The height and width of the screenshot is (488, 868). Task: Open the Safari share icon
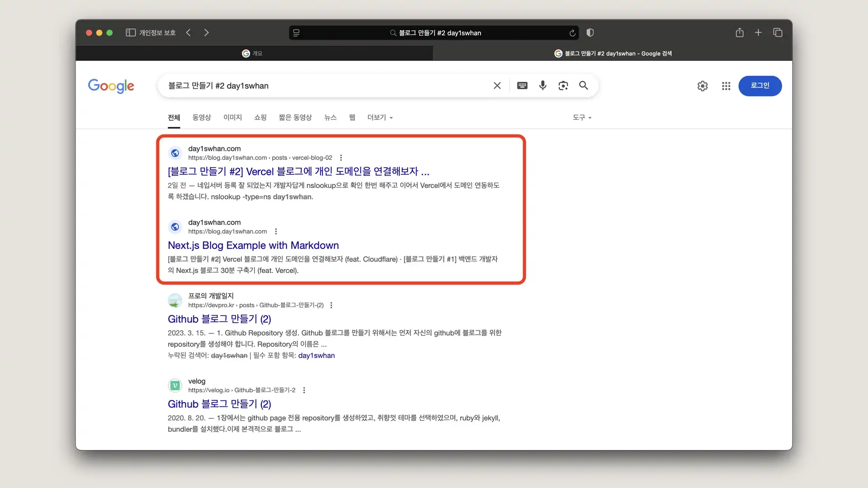pyautogui.click(x=740, y=33)
